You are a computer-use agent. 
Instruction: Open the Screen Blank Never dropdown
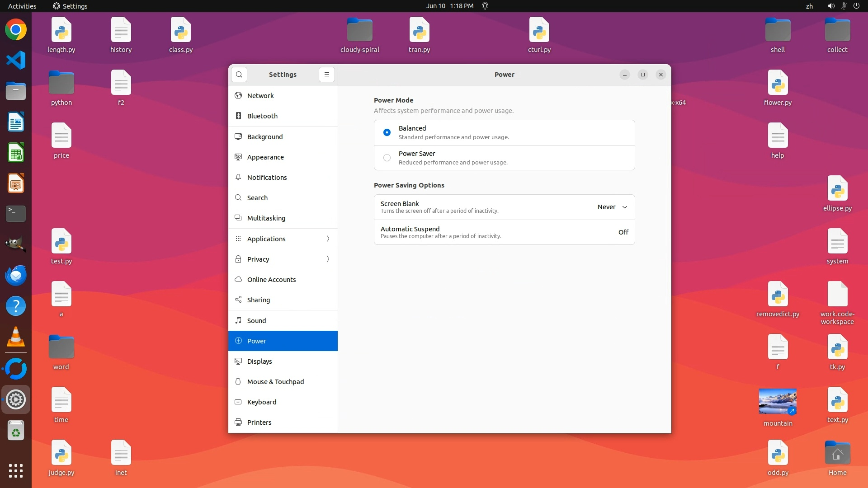612,207
